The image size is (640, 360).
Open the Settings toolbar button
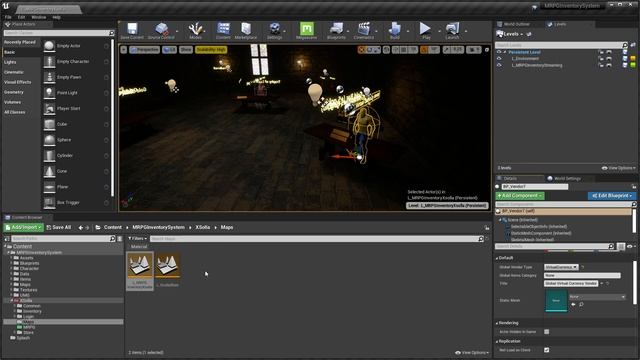[x=274, y=31]
